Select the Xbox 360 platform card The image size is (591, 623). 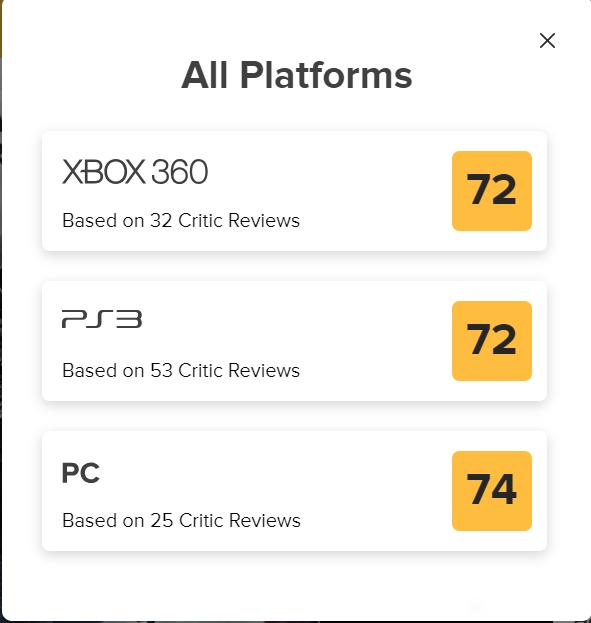pos(295,191)
